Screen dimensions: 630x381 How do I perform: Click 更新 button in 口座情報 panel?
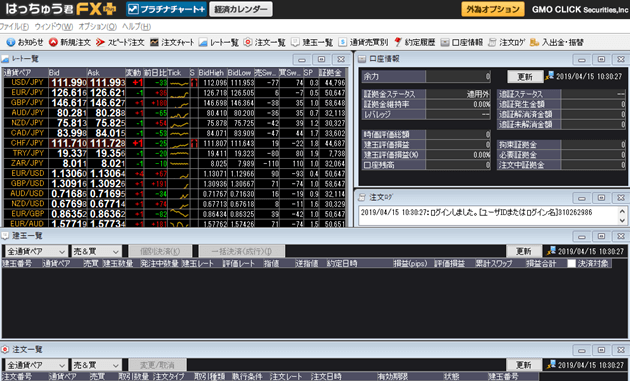click(x=524, y=76)
